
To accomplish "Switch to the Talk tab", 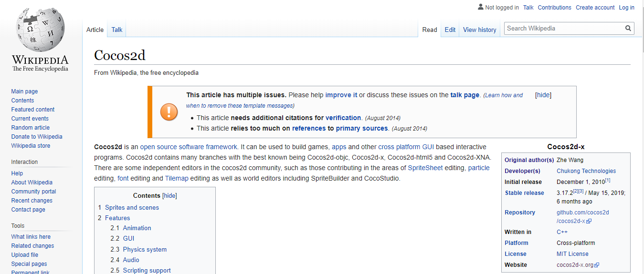I will coord(117,30).
